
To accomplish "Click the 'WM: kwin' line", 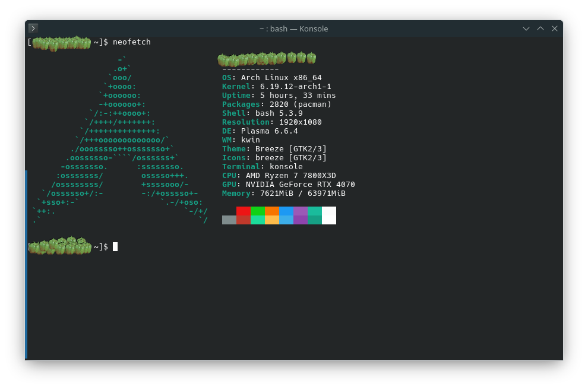I will click(241, 139).
